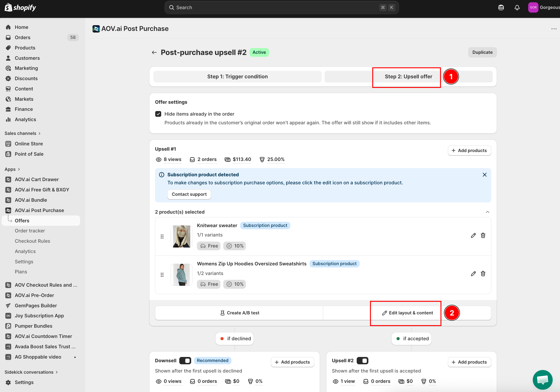Toggle the Downsell switch

click(185, 361)
